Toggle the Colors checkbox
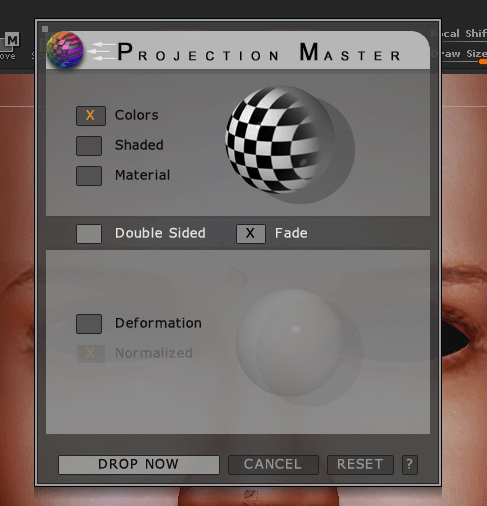Screen dimensions: 487x506 (91, 116)
